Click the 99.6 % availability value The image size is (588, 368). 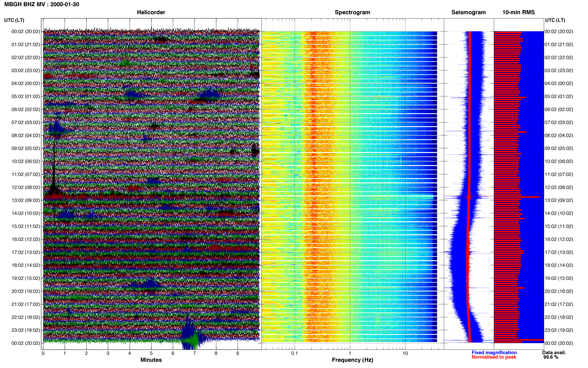(x=551, y=357)
